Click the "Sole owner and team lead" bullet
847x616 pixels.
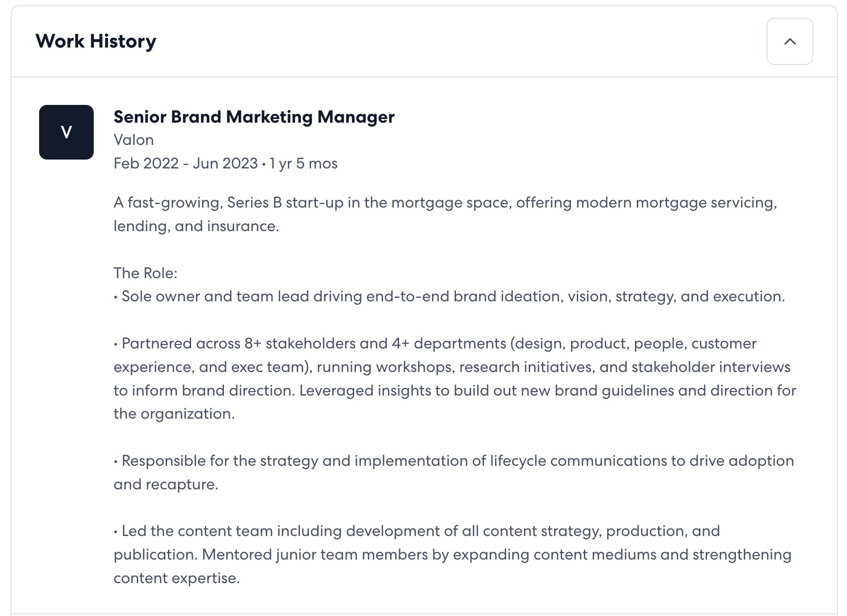449,296
